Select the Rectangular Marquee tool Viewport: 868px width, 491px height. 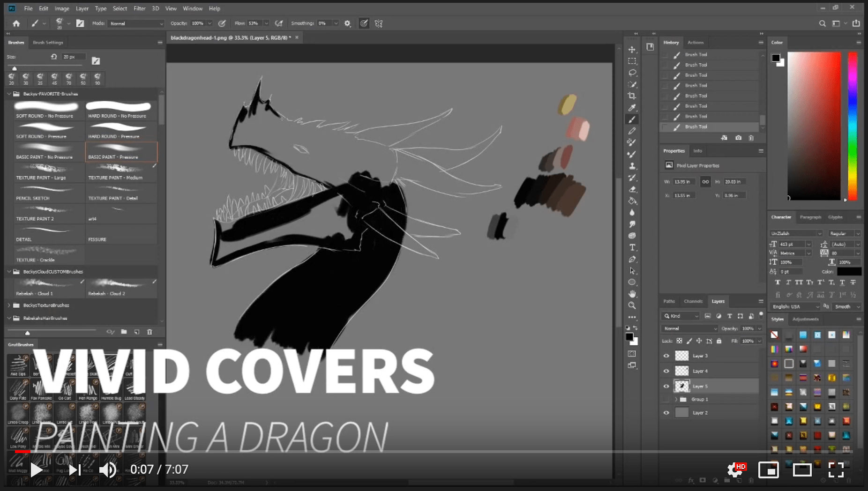[632, 61]
